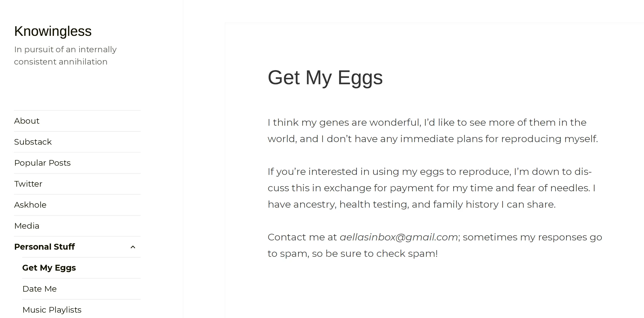Viewport: 644px width, 318px height.
Task: Select Popular Posts in the sidebar
Action: point(42,163)
